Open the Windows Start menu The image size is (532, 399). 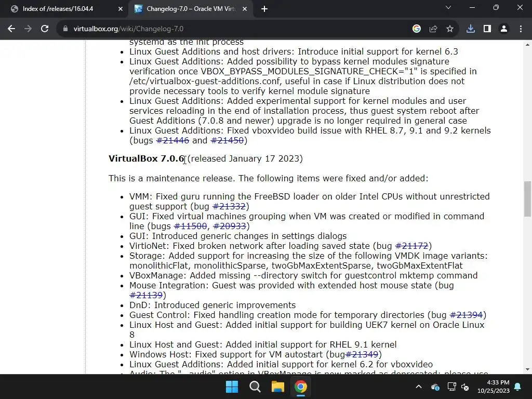click(x=232, y=387)
